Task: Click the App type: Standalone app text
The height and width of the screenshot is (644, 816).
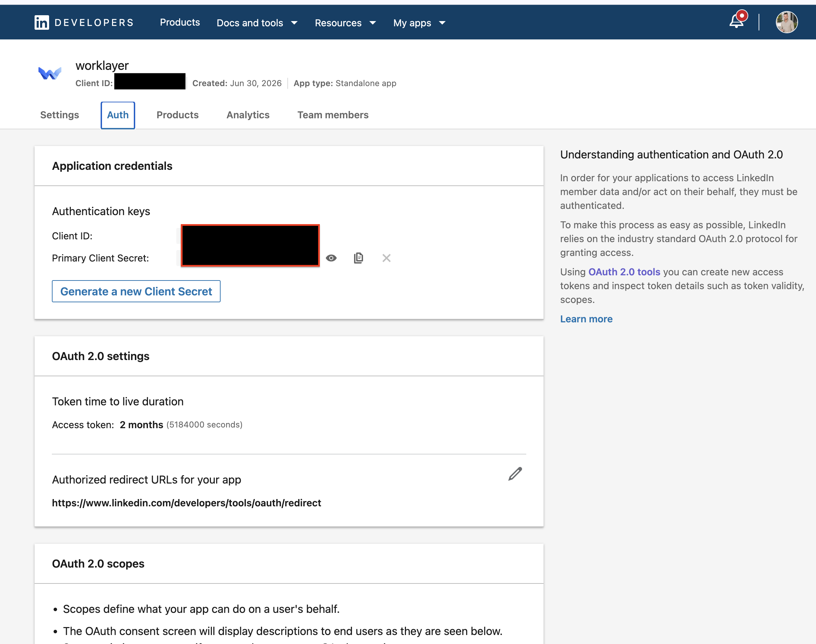Action: [345, 83]
